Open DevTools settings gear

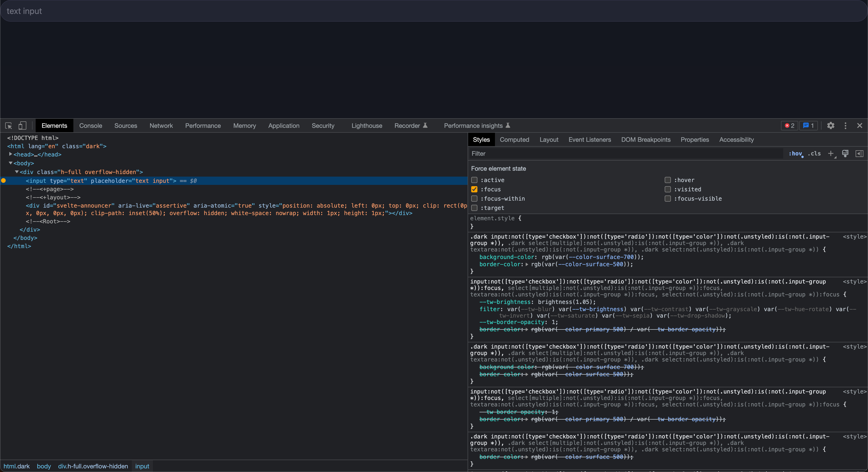point(831,126)
